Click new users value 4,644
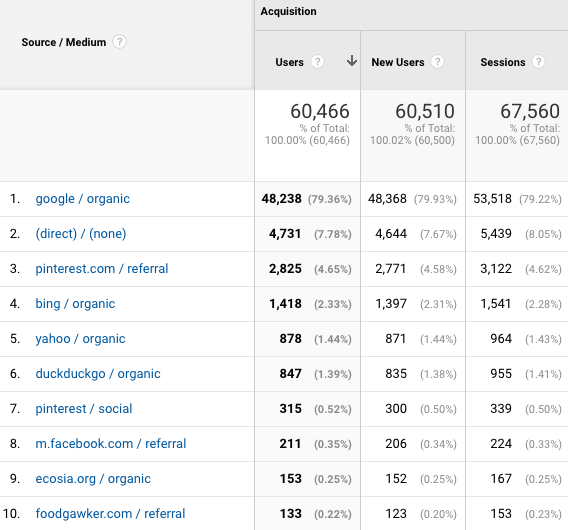 [391, 234]
